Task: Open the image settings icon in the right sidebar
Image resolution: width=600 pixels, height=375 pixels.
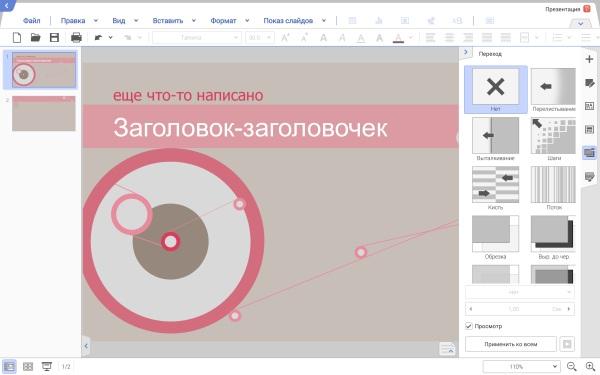Action: point(589,106)
